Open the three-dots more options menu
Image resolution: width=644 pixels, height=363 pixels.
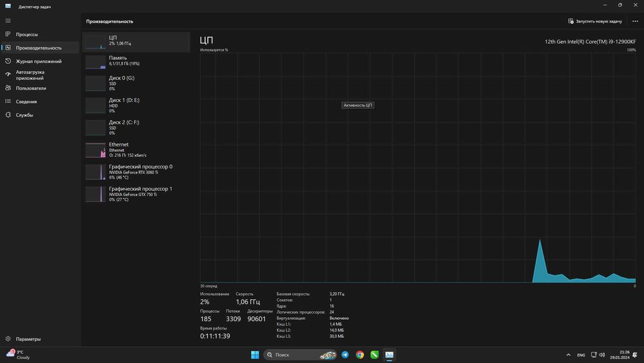pos(635,21)
